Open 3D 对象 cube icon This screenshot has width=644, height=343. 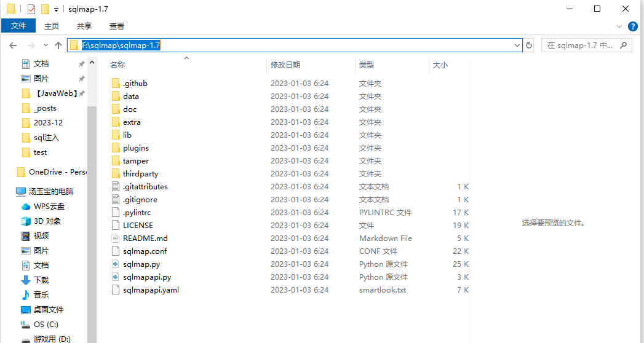coord(26,221)
